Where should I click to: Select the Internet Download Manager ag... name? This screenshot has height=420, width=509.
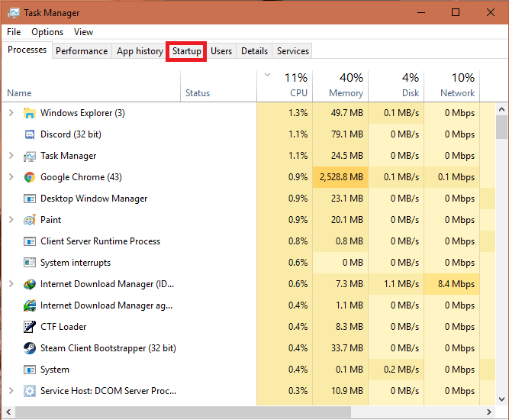[106, 305]
